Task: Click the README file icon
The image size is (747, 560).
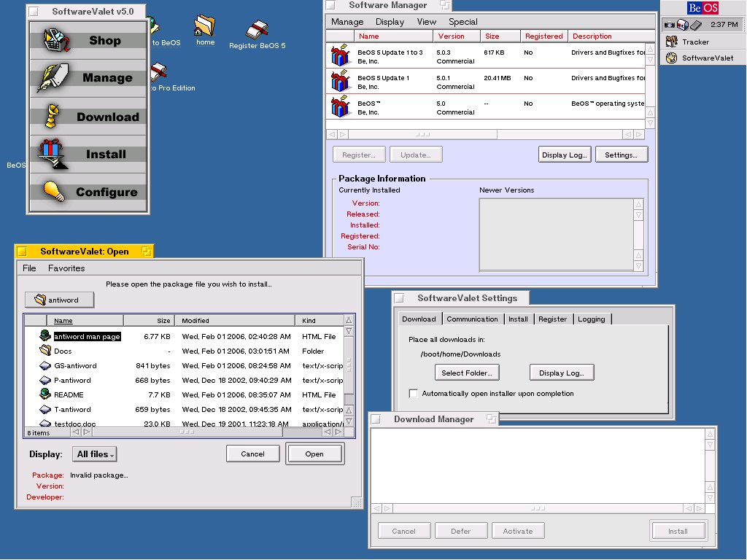Action: 45,394
